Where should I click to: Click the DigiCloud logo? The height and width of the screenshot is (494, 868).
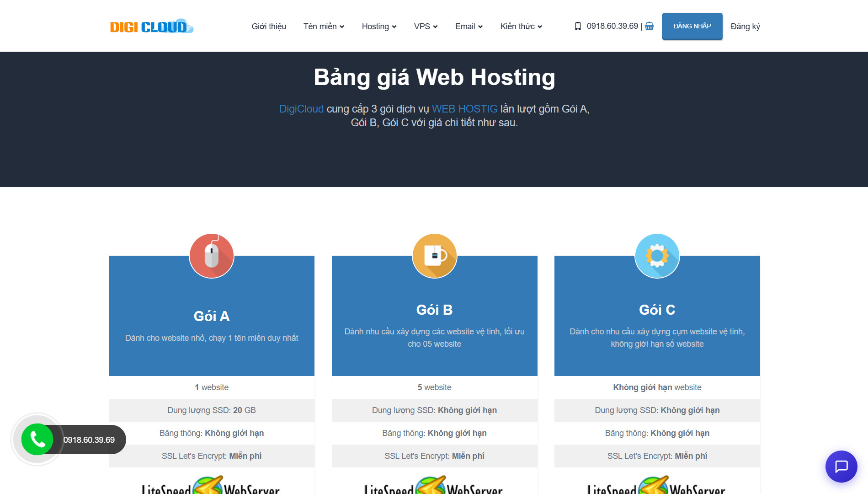click(151, 27)
